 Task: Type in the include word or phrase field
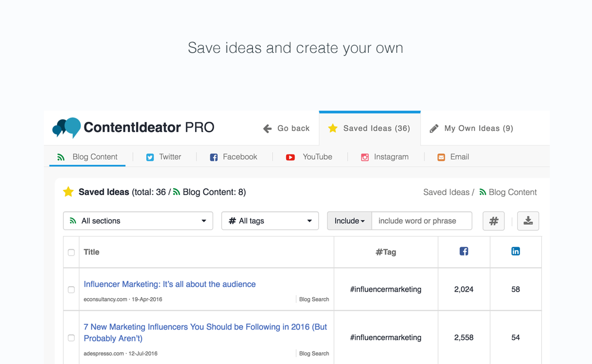[422, 221]
